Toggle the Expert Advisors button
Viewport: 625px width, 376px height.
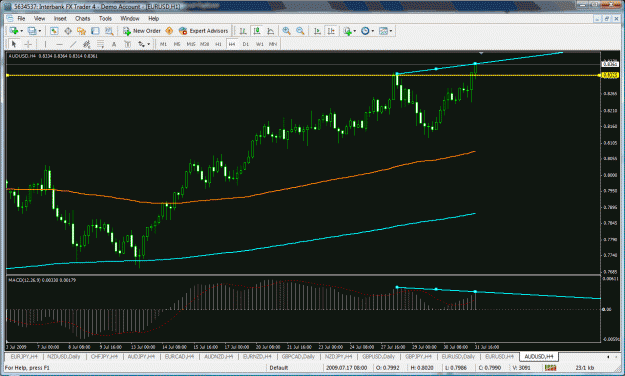[203, 31]
